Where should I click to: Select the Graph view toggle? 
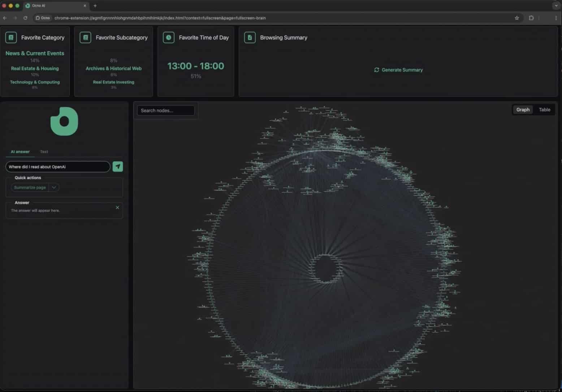pos(523,110)
